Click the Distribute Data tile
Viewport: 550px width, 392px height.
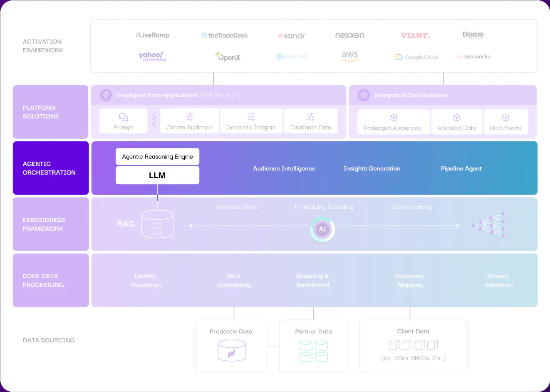pos(311,121)
